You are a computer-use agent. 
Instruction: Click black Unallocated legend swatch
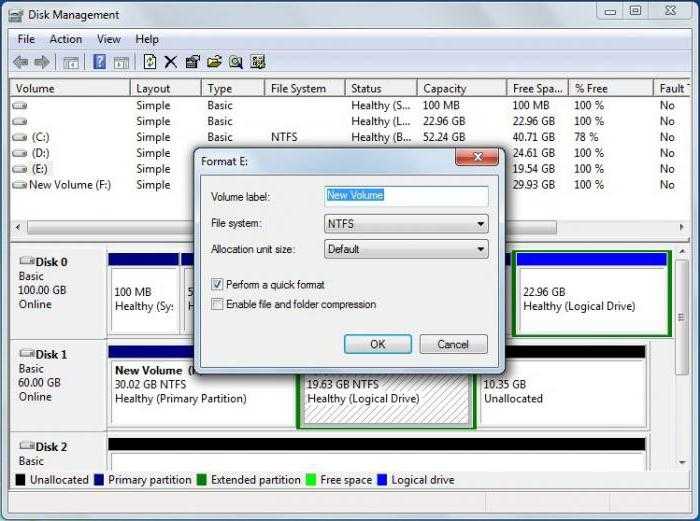tap(20, 480)
